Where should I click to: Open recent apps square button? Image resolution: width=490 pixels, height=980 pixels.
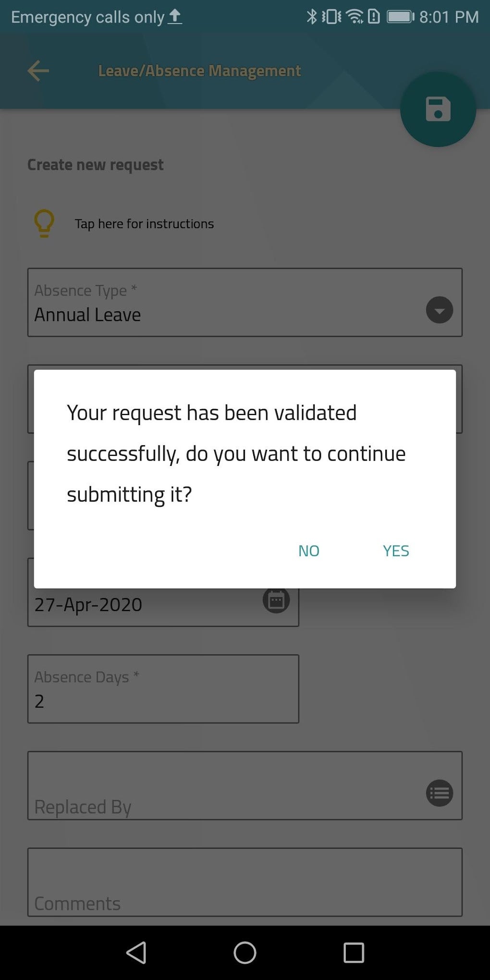[354, 953]
